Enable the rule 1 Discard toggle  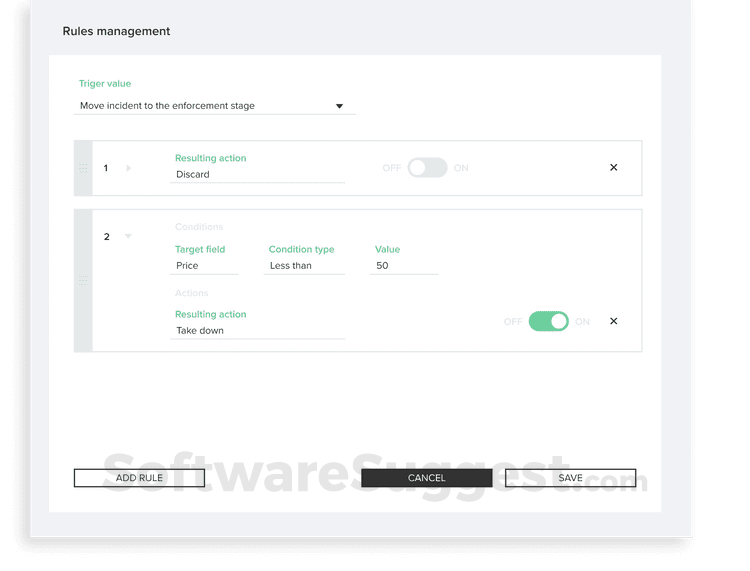pyautogui.click(x=427, y=168)
